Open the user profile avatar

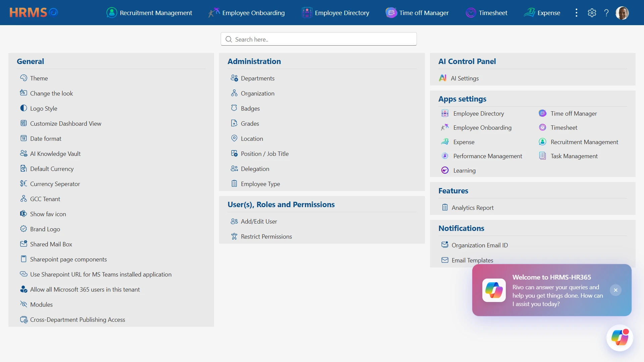click(x=622, y=13)
